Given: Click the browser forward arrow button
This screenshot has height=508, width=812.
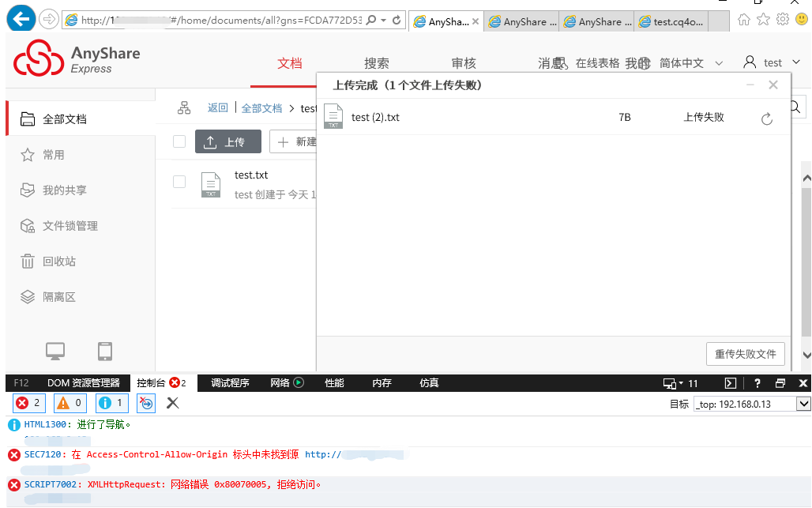Looking at the screenshot, I should pos(49,20).
